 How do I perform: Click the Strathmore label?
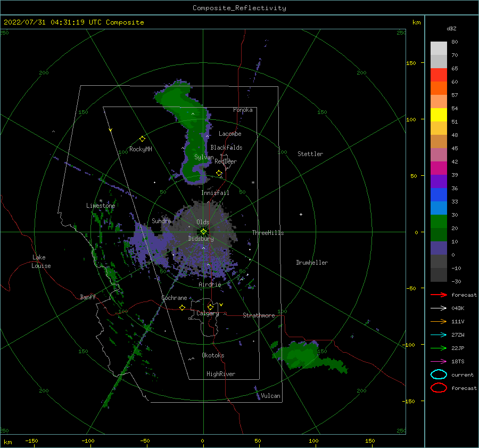pos(259,315)
